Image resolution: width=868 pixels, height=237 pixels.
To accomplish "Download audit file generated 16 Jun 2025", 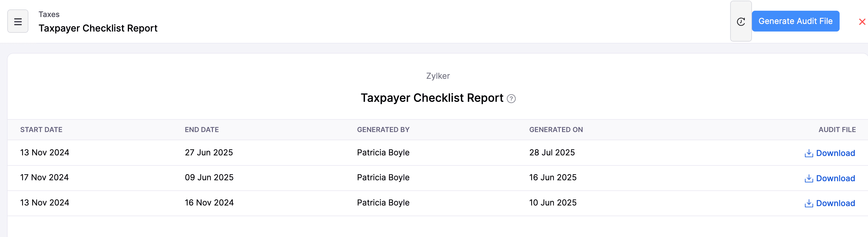I will tap(830, 178).
